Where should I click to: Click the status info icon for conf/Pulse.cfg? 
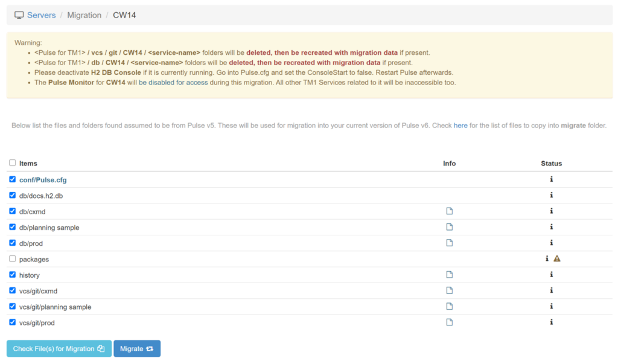pos(551,179)
